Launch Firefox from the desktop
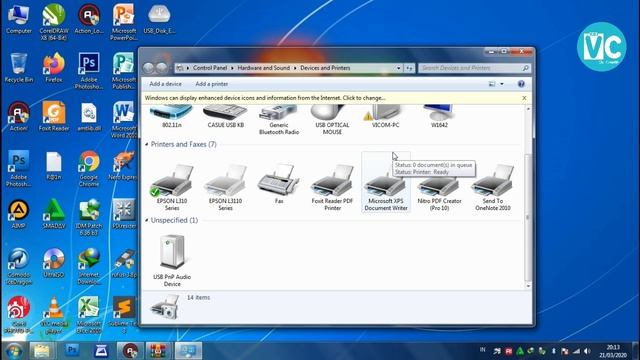 53,68
